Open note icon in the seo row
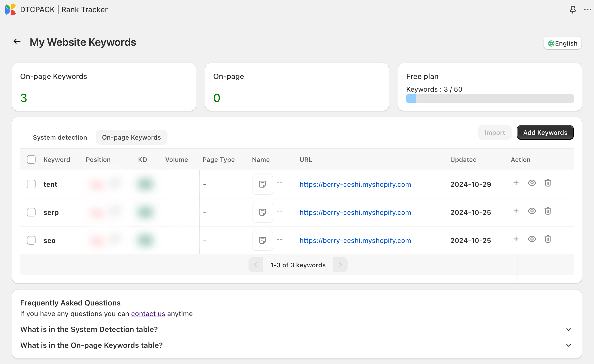 click(262, 240)
